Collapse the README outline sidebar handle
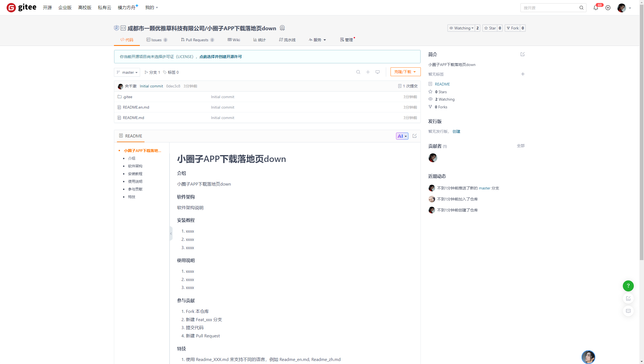 (x=171, y=234)
